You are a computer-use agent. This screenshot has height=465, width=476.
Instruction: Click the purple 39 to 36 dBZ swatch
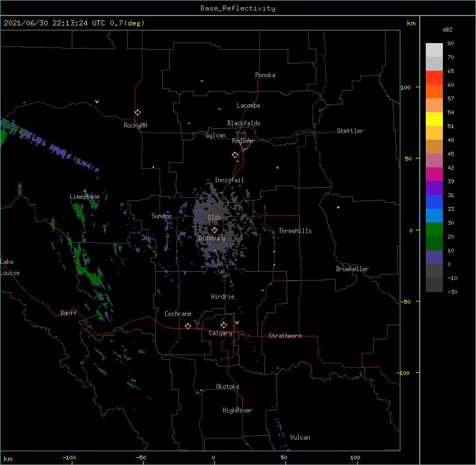434,188
